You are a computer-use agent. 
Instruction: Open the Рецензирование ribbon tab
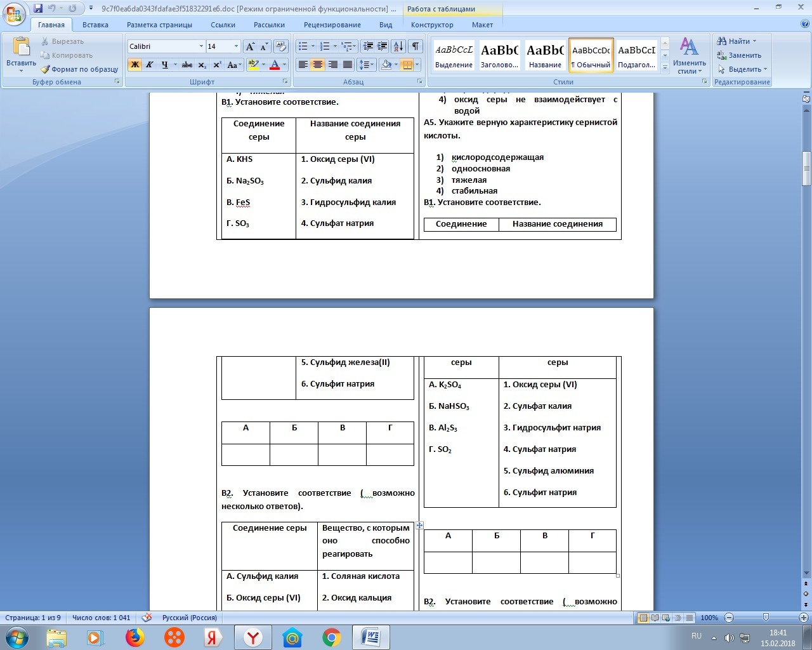click(332, 25)
